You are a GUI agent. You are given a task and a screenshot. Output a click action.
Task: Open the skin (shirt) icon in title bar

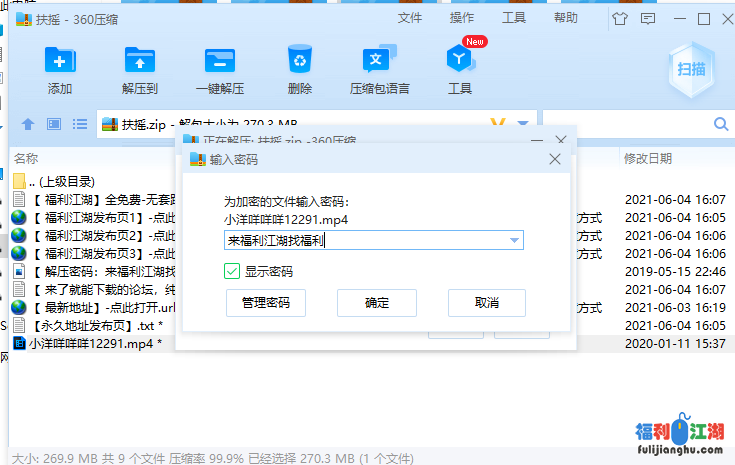click(619, 18)
